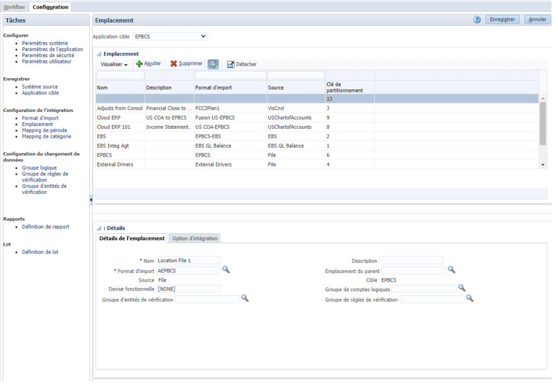Viewport: 558px width, 392px height.
Task: Open Paramètres système link
Action: point(45,43)
